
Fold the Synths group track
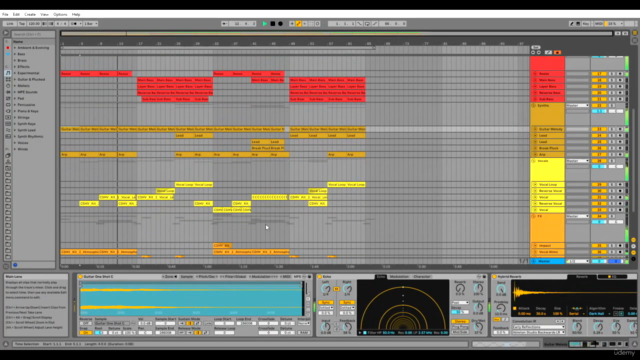pyautogui.click(x=533, y=106)
